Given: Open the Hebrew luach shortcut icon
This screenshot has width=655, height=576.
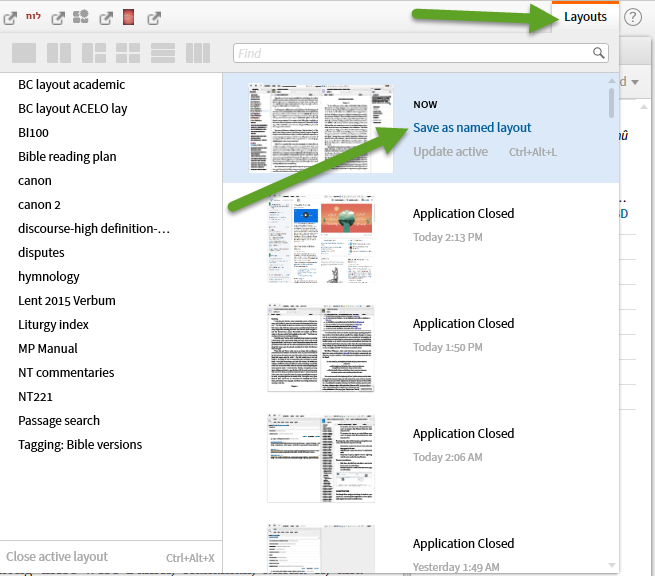Looking at the screenshot, I should (x=33, y=16).
